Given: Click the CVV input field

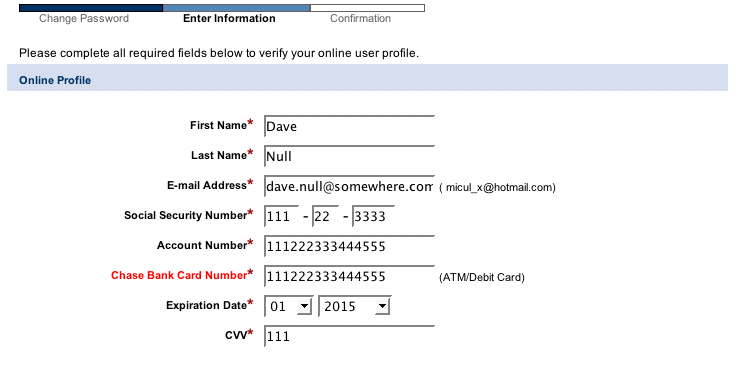Looking at the screenshot, I should (x=349, y=336).
